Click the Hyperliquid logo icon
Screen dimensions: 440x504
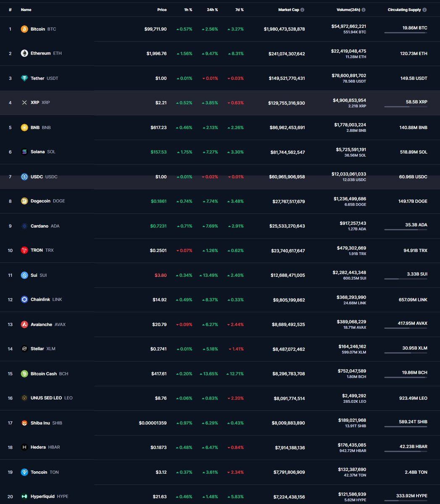point(24,496)
